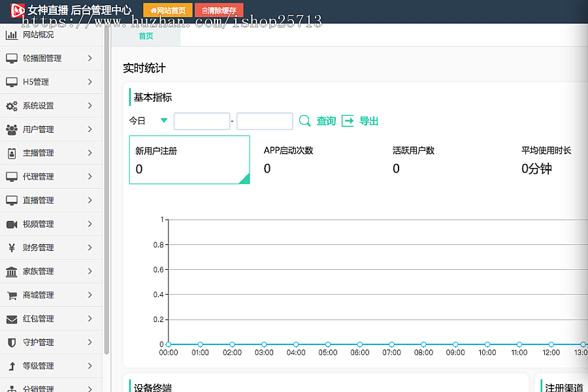Click the chart data point at 03:00
Image resolution: width=588 pixels, height=392 pixels.
(264, 344)
